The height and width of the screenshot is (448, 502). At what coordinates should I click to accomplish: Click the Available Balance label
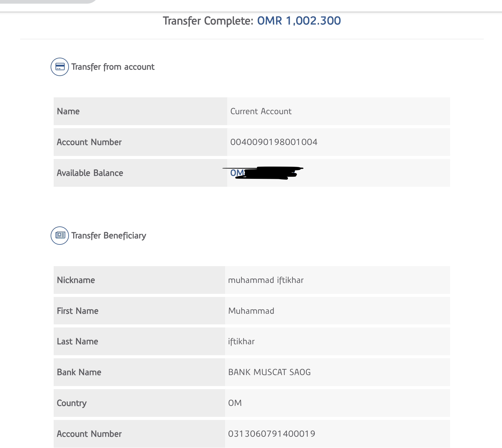tap(90, 173)
